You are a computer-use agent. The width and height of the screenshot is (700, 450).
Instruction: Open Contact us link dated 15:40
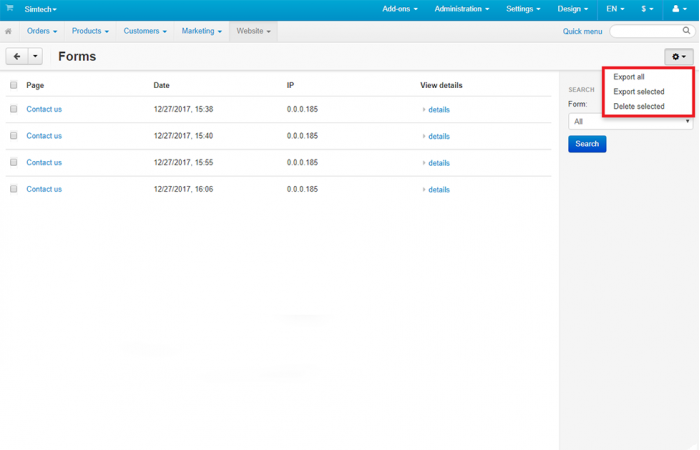tap(44, 136)
